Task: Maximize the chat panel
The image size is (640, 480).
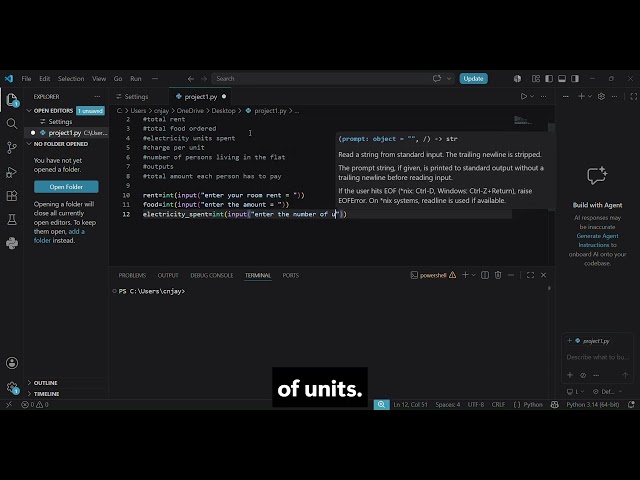Action: click(x=634, y=96)
